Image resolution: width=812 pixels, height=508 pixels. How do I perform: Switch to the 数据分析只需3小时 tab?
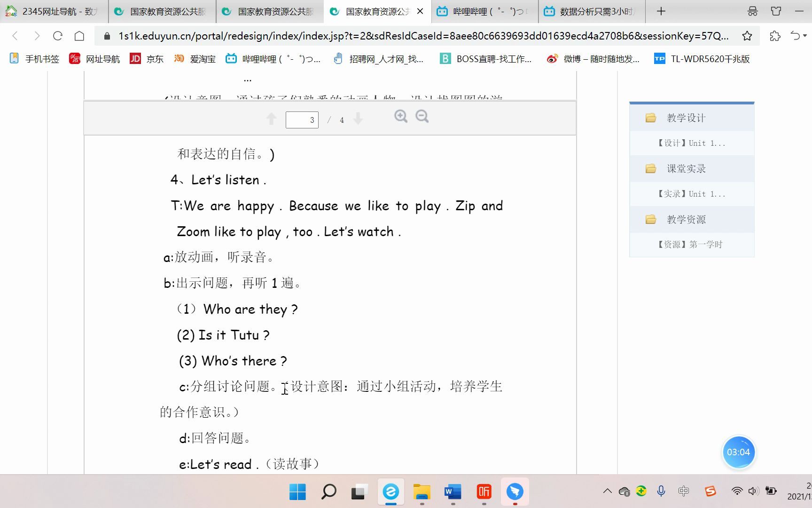pyautogui.click(x=592, y=11)
